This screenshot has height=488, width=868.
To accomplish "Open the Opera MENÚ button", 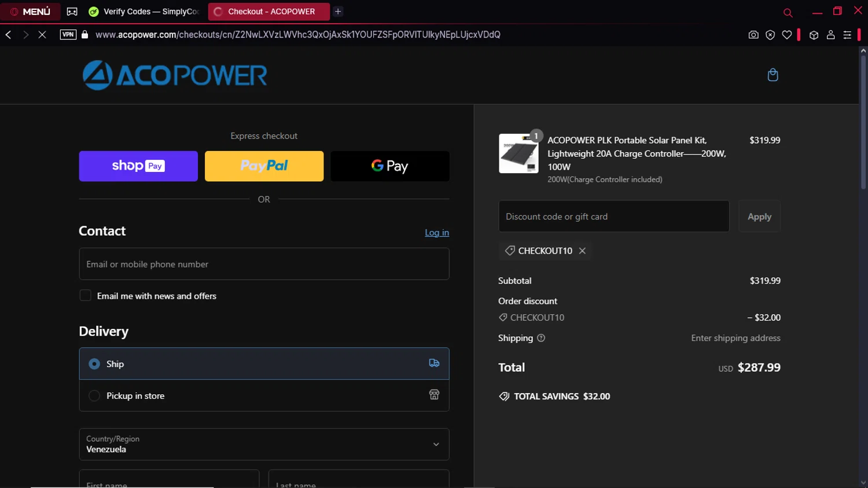I will [30, 12].
